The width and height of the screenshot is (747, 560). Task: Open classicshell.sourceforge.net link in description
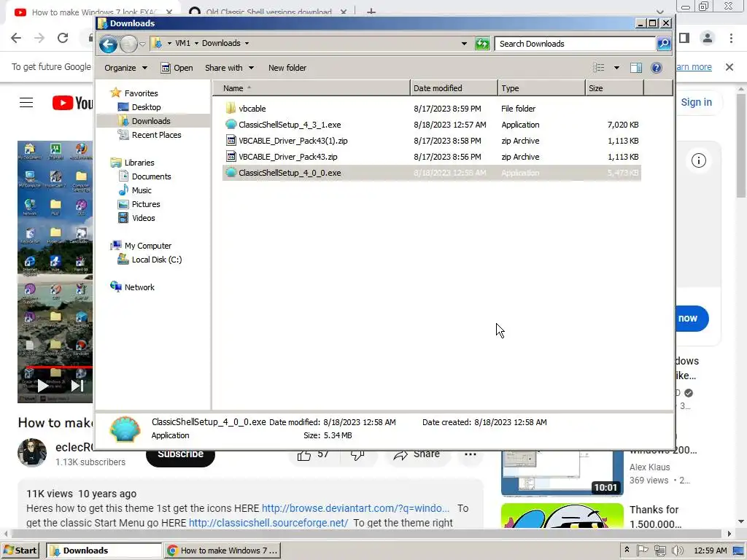[x=268, y=523]
